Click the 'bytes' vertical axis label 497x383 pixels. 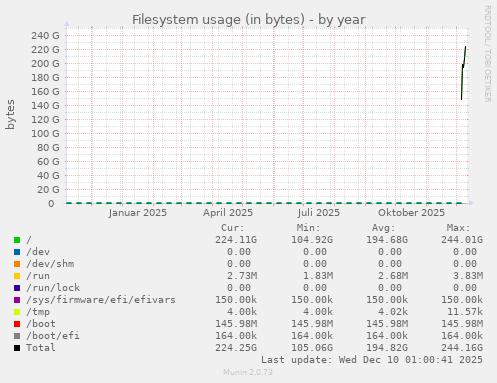(10, 114)
